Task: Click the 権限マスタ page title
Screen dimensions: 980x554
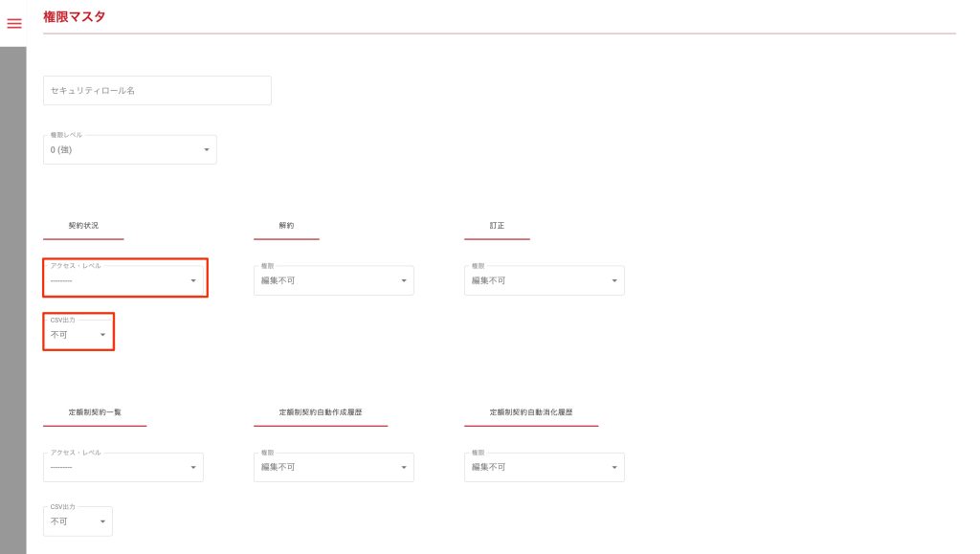Action: click(75, 16)
